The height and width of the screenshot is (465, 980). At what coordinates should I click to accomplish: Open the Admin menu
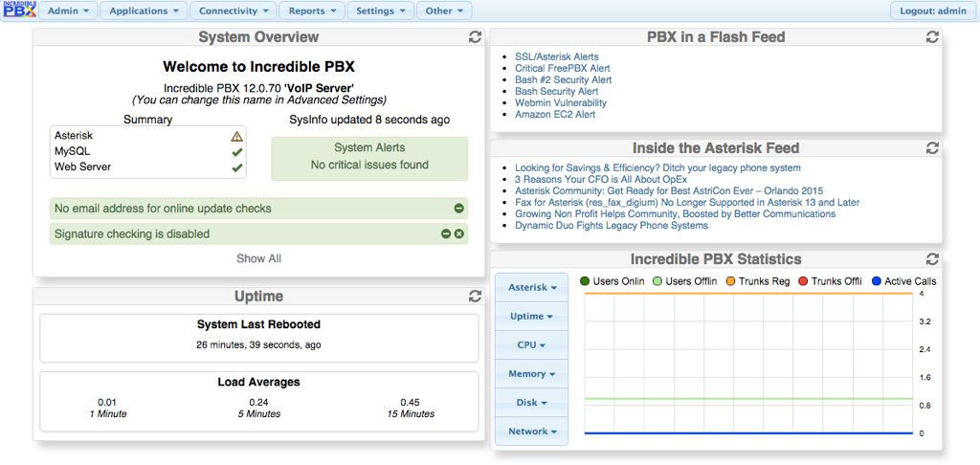click(69, 11)
